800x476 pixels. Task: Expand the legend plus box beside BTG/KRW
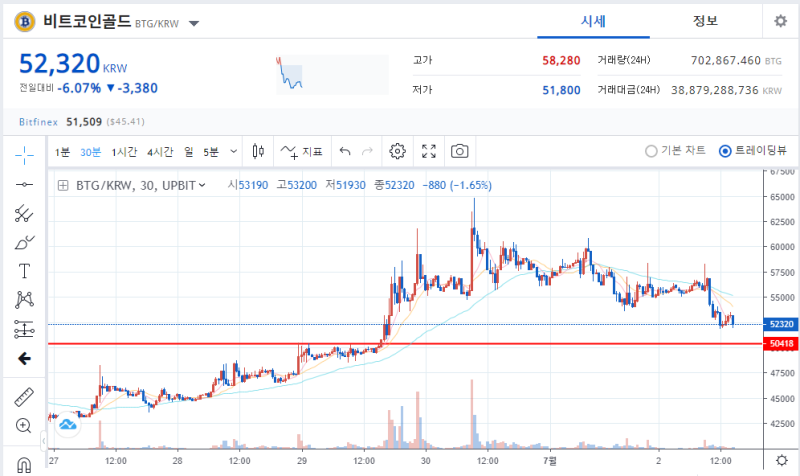(x=63, y=185)
